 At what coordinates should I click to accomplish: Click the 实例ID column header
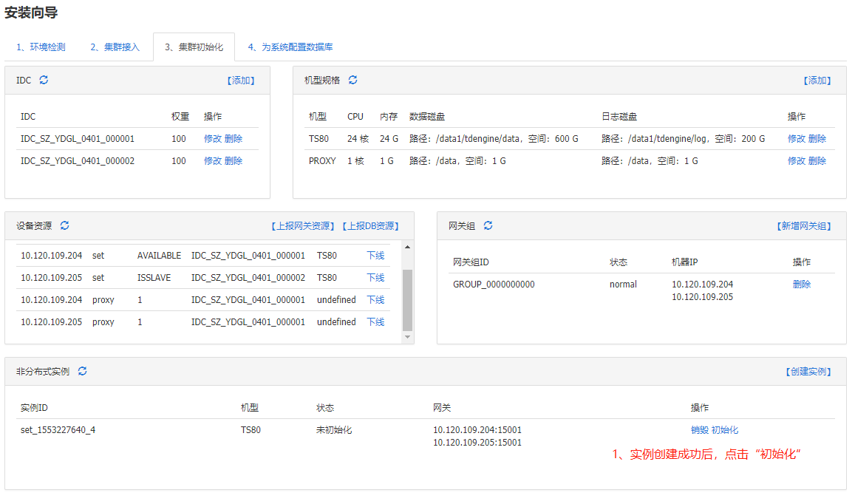tap(34, 407)
